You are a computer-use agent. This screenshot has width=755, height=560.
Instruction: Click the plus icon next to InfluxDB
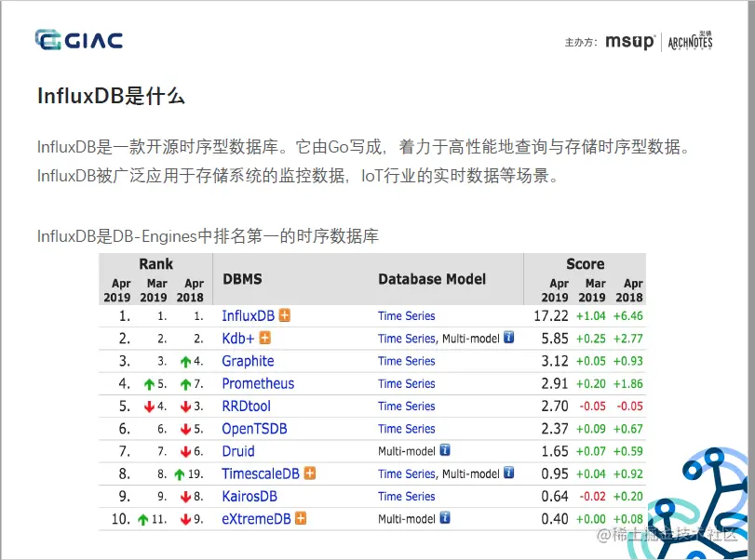click(x=285, y=315)
